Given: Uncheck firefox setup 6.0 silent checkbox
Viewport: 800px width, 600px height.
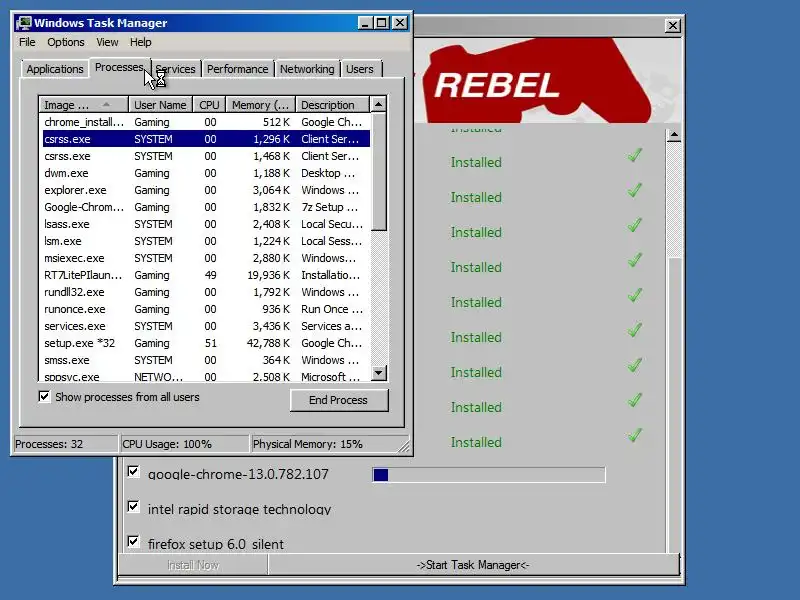Looking at the screenshot, I should tap(133, 541).
